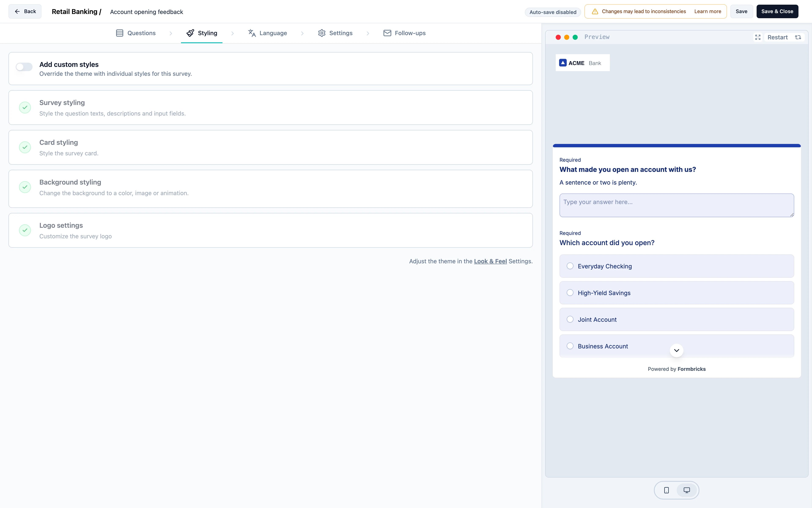Click the question Which account did you open?
Viewport: 812px width, 508px height.
coord(607,243)
